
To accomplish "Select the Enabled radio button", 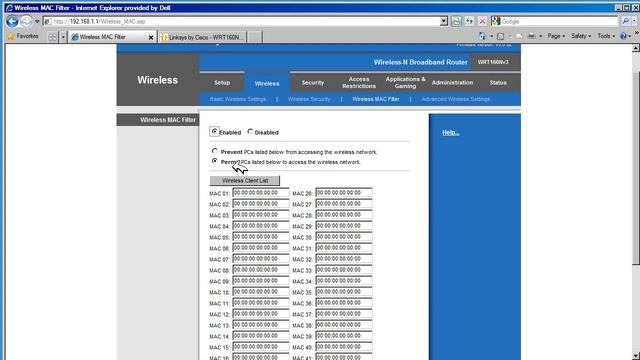I will tap(215, 131).
